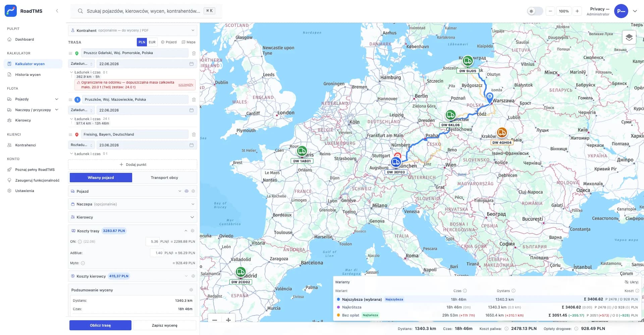The height and width of the screenshot is (335, 644).
Task: Open the Kontrahent dropdown
Action: coord(132,30)
